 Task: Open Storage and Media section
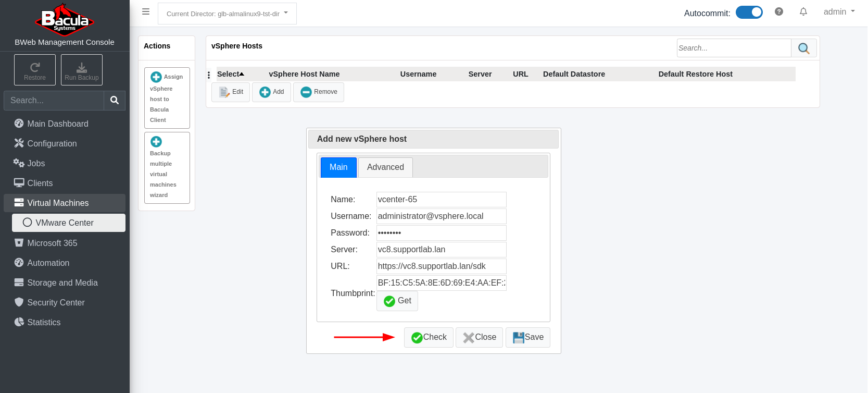(65, 283)
